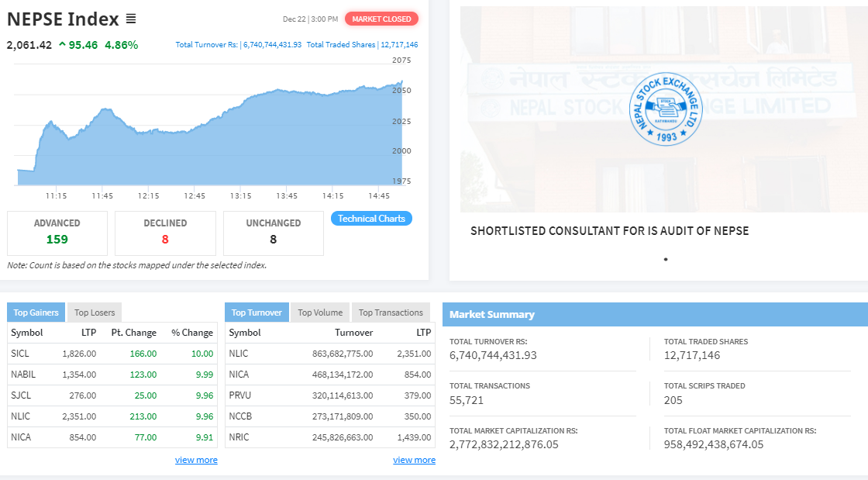Click the Turnover column header
This screenshot has height=480, width=868.
pos(353,333)
